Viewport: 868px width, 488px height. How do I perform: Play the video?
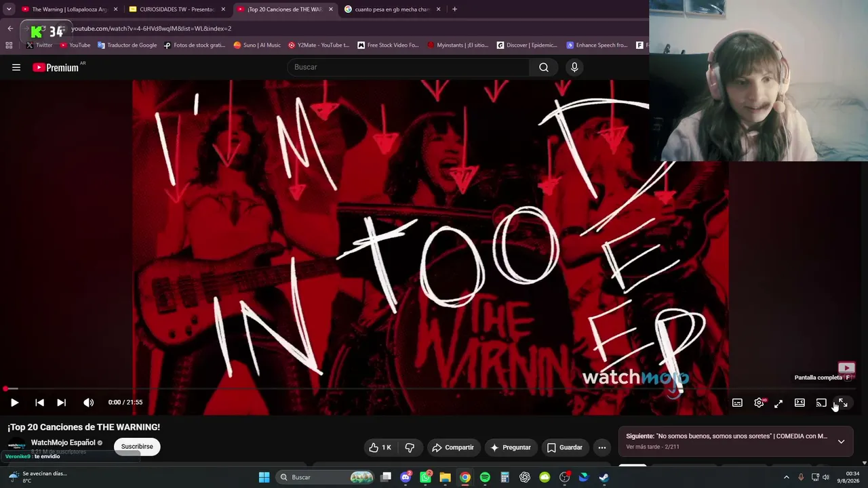point(14,403)
